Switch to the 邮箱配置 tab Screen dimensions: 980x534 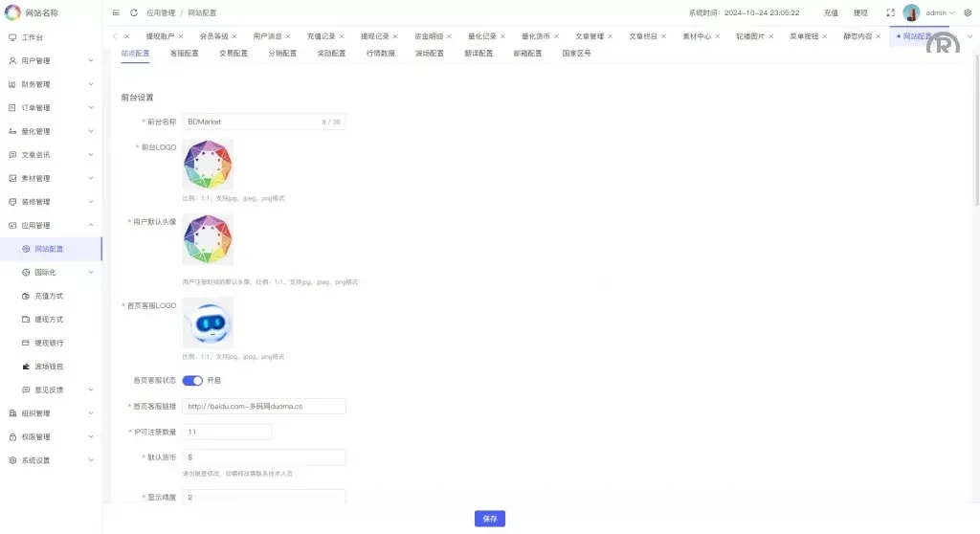point(527,54)
